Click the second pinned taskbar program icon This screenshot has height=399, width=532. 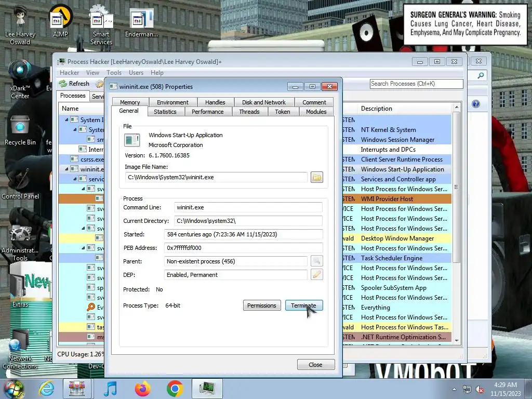point(77,389)
